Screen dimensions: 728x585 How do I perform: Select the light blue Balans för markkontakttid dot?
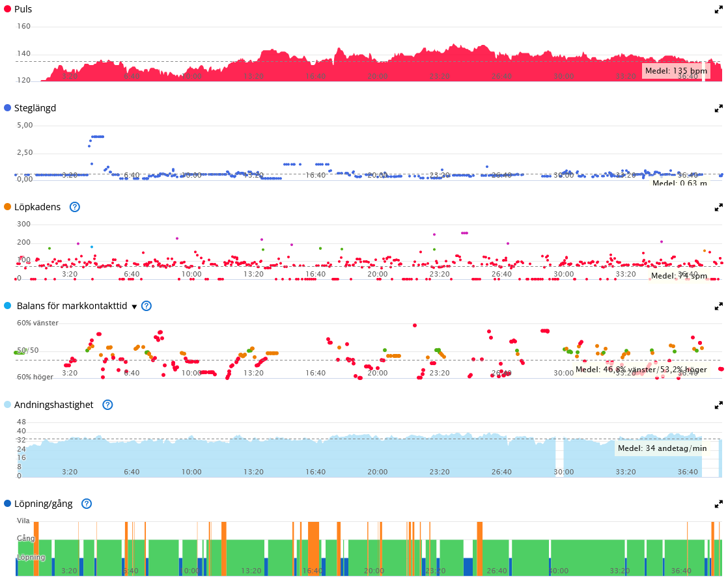(7, 305)
